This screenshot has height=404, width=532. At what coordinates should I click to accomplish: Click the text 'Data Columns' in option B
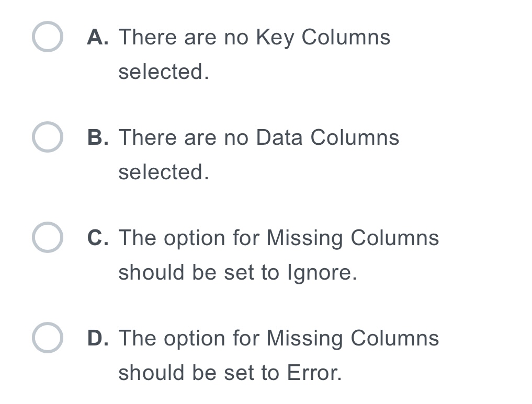click(x=326, y=137)
